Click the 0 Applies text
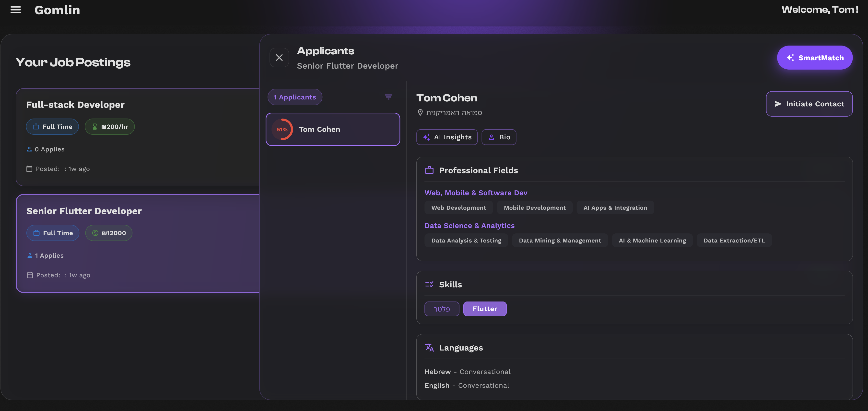The image size is (868, 411). [x=49, y=149]
